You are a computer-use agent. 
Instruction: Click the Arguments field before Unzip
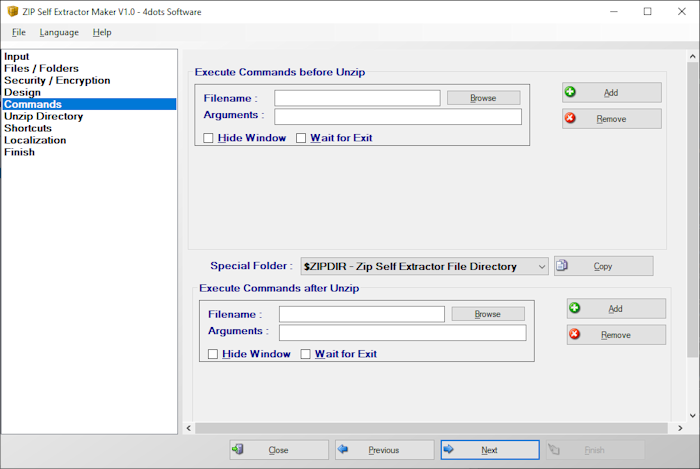point(398,117)
